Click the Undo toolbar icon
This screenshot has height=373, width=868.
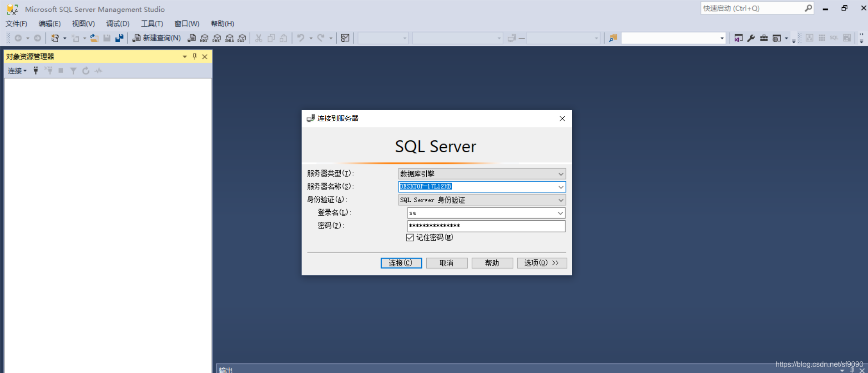click(301, 38)
